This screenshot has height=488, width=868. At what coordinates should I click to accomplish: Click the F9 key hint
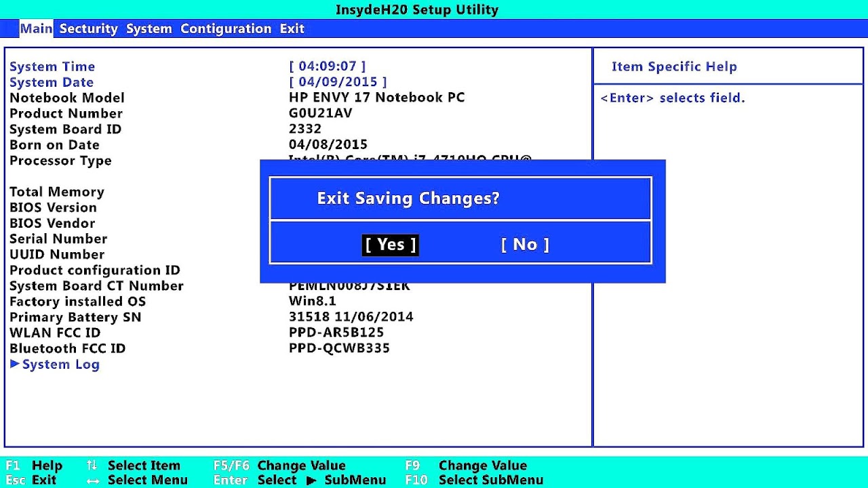click(412, 466)
